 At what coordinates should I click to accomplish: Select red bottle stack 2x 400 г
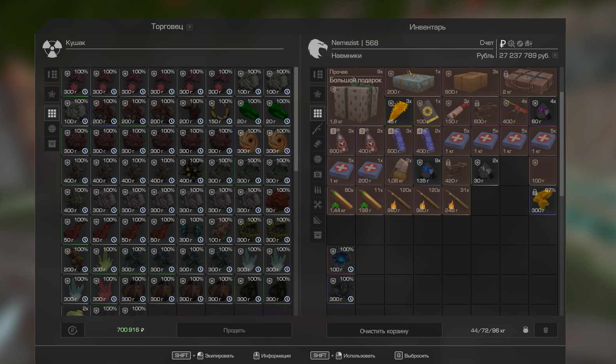point(370,141)
